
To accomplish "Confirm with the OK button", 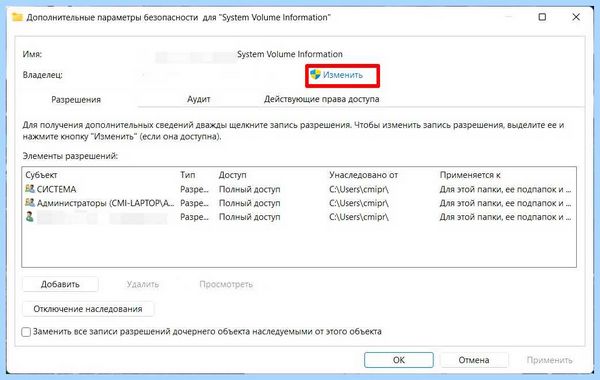I will click(399, 360).
